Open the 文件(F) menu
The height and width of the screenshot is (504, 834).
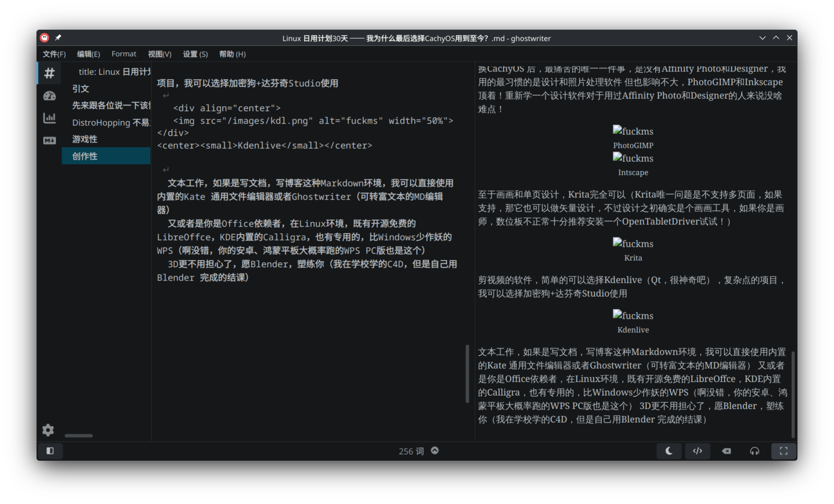(x=54, y=54)
